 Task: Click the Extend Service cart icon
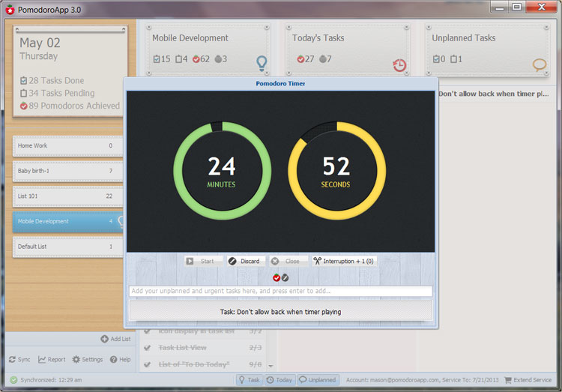click(508, 380)
